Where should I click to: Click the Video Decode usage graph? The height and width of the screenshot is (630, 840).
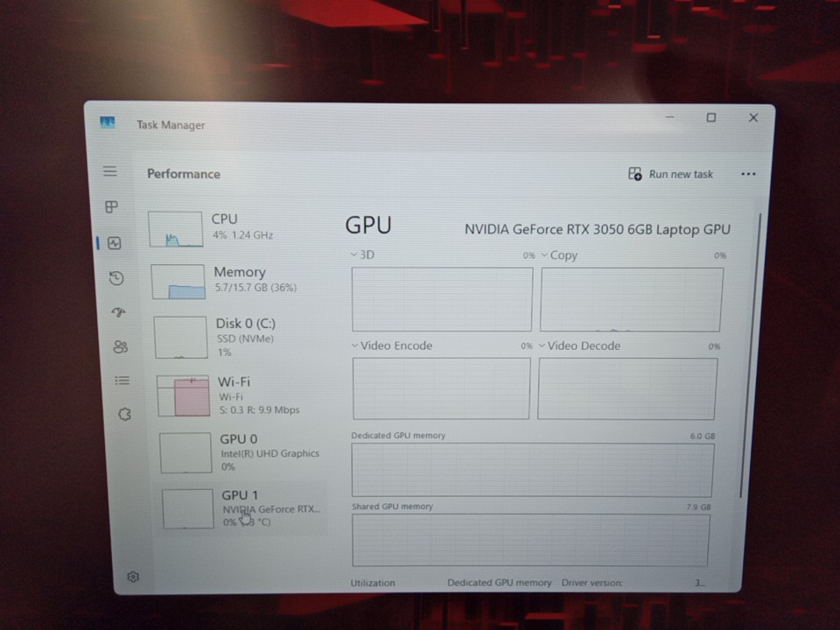[627, 388]
